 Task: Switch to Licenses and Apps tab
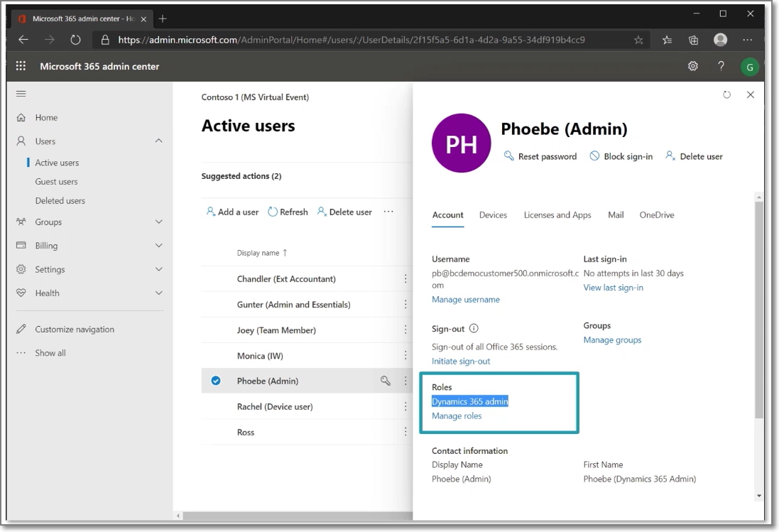pos(557,215)
